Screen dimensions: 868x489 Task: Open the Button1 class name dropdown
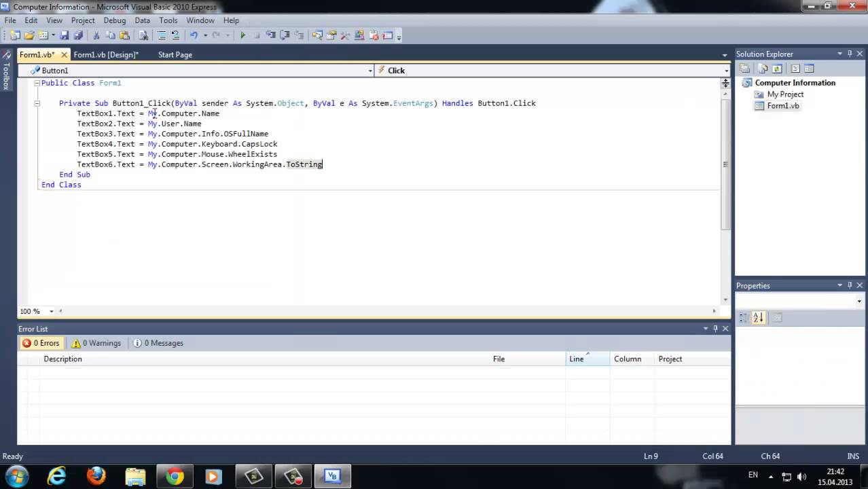pos(370,71)
